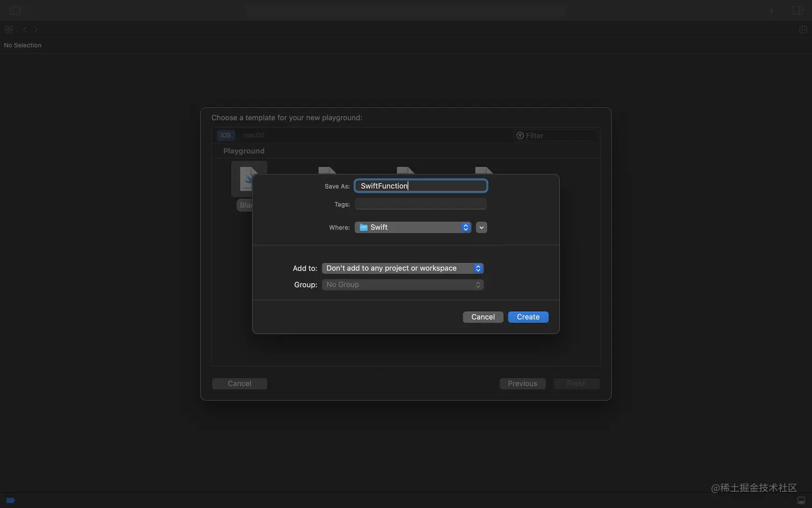
Task: Click the Previous button
Action: point(523,383)
